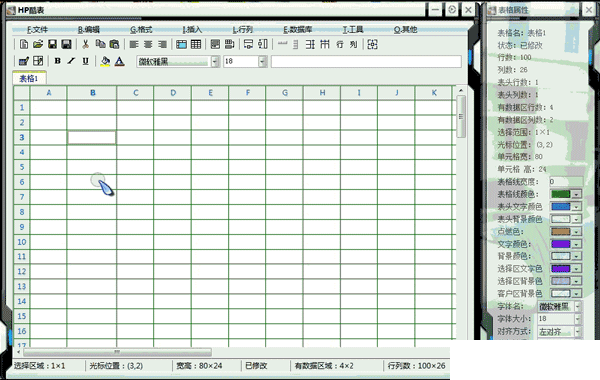Expand 选择区背景色 color dropdown
Image resolution: width=600 pixels, height=380 pixels.
576,281
